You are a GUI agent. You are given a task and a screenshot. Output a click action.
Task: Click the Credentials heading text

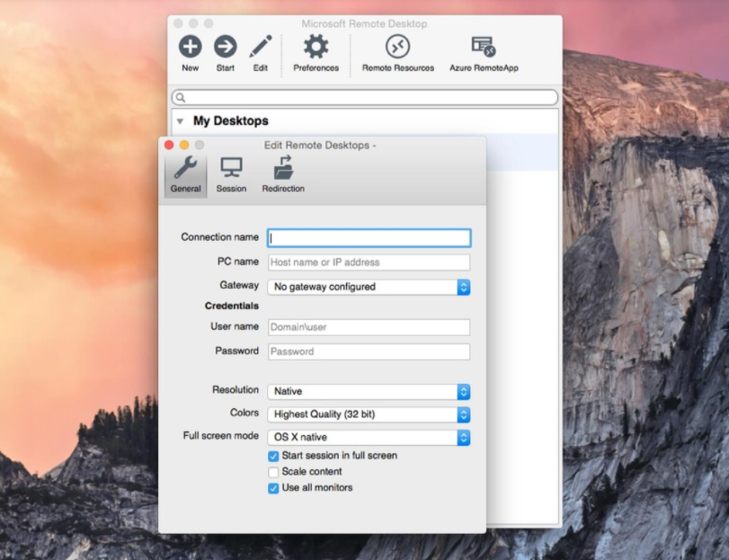click(x=232, y=306)
